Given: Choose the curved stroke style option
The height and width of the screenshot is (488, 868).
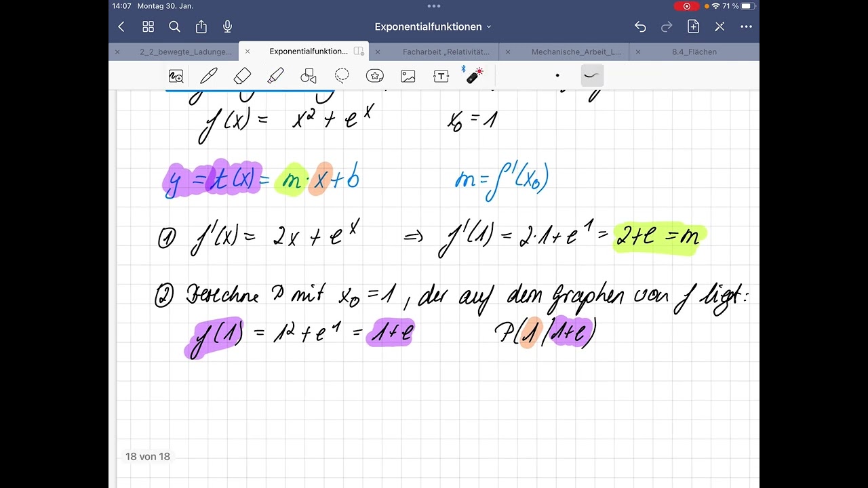Looking at the screenshot, I should [592, 76].
